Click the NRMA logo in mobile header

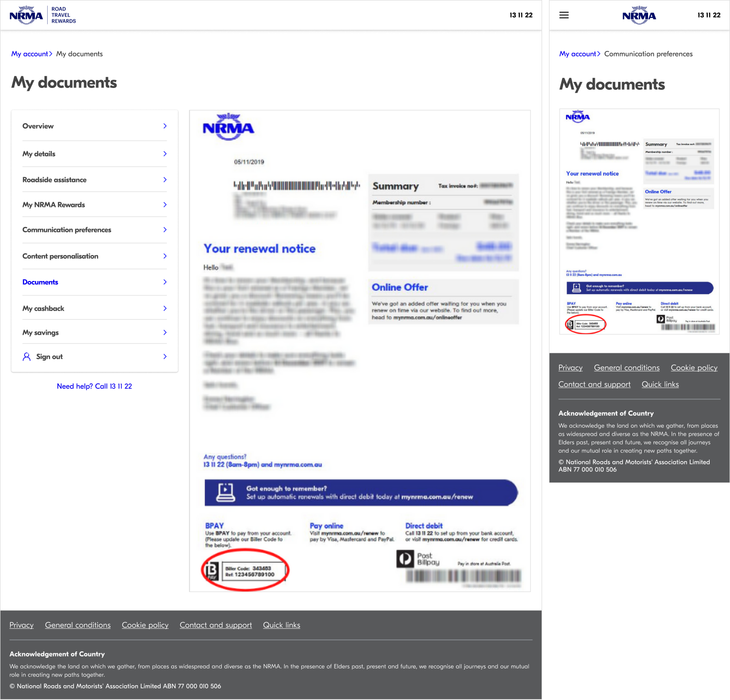[639, 15]
